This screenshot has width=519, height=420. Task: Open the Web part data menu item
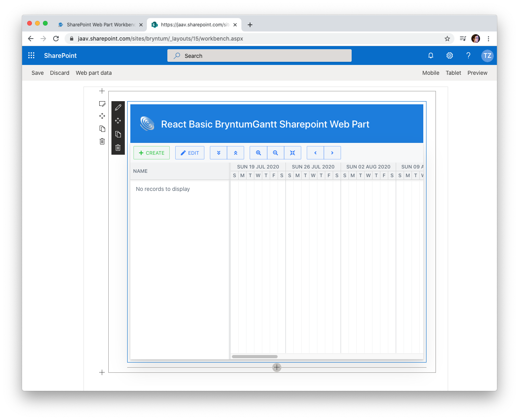coord(94,73)
